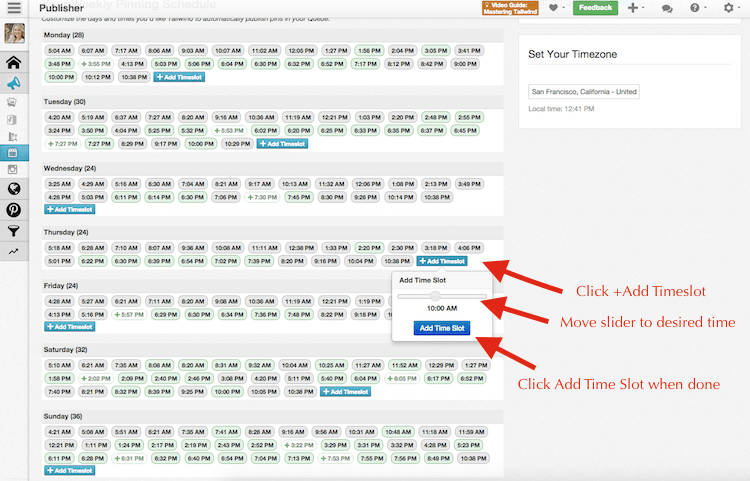Screen dimensions: 750x481
Task: Add suggested Sunday 7:53 PM timeslot
Action: click(x=335, y=458)
